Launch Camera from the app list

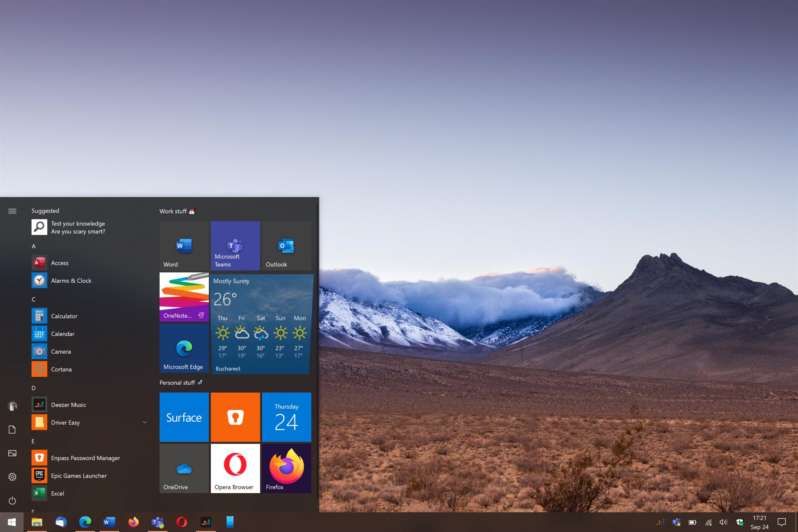pyautogui.click(x=90, y=352)
